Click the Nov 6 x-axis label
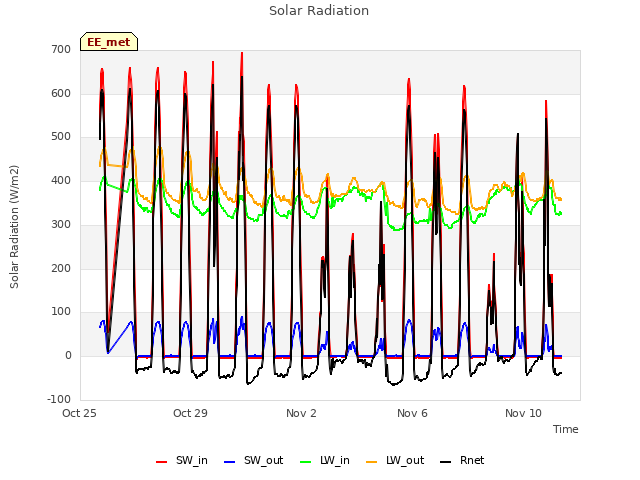This screenshot has width=640, height=480. click(x=412, y=413)
